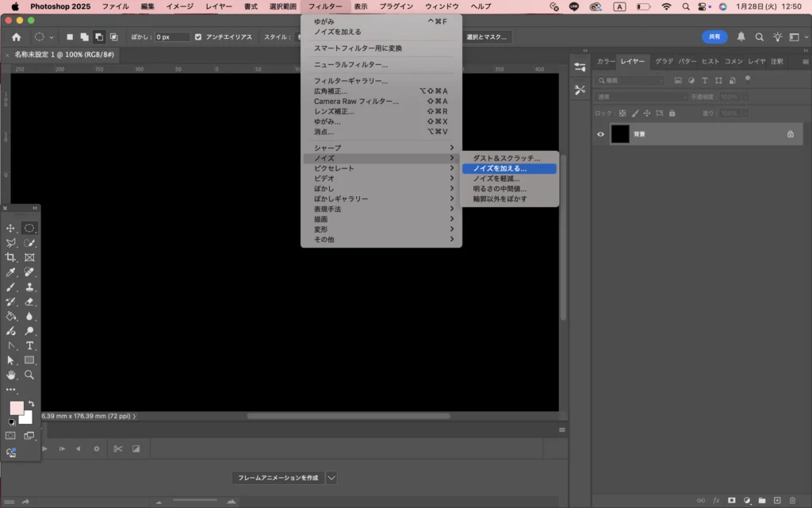Expand the フレームアニメーションを作成 dropdown arrow
Viewport: 812px width, 508px height.
click(x=331, y=478)
